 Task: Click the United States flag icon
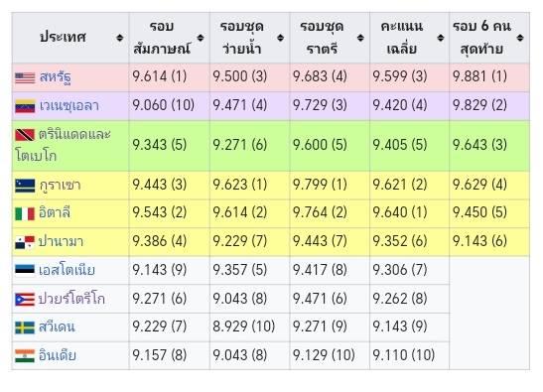[x=25, y=77]
